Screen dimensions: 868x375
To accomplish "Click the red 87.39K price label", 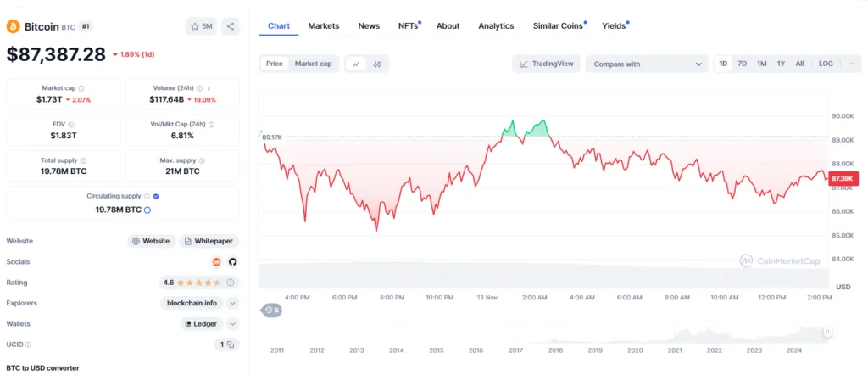I will pyautogui.click(x=844, y=178).
